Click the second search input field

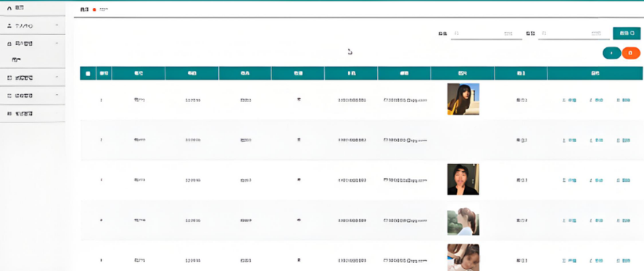click(574, 34)
